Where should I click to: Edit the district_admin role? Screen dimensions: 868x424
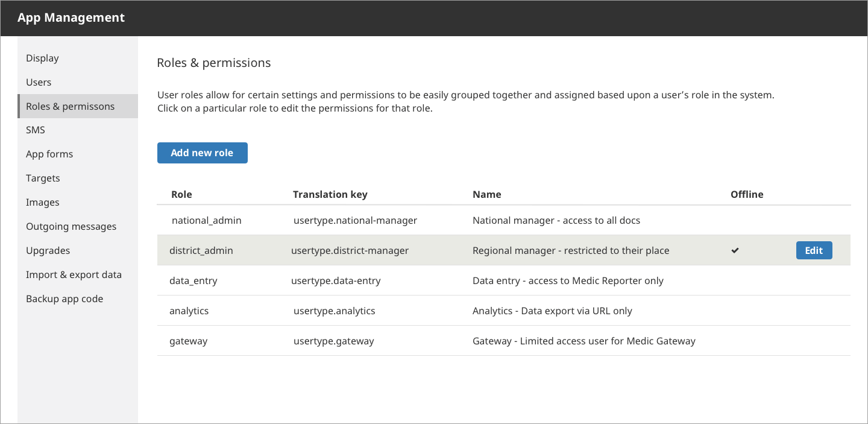[814, 250]
